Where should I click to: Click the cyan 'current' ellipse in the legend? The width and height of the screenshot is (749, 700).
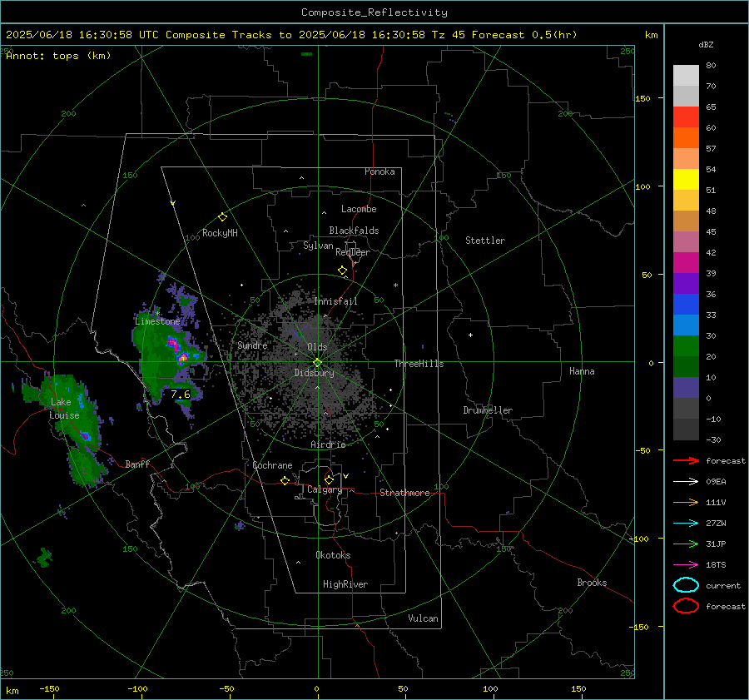point(686,585)
